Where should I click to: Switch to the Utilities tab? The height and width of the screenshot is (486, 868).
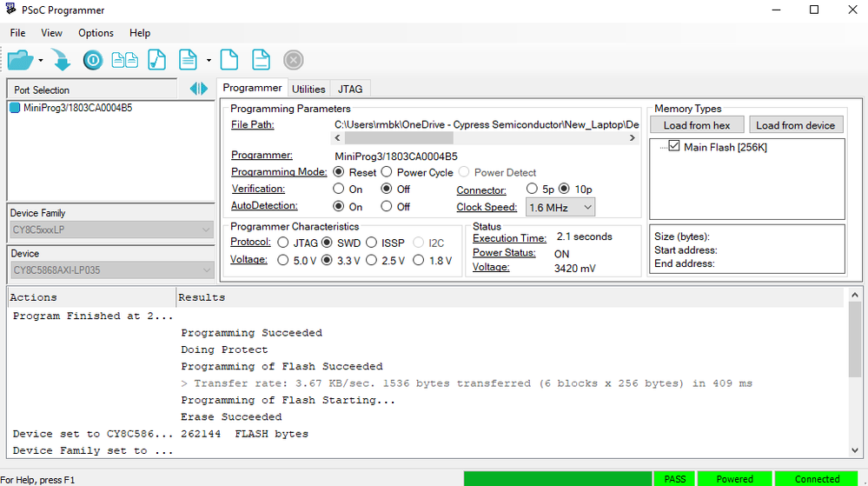(x=308, y=89)
